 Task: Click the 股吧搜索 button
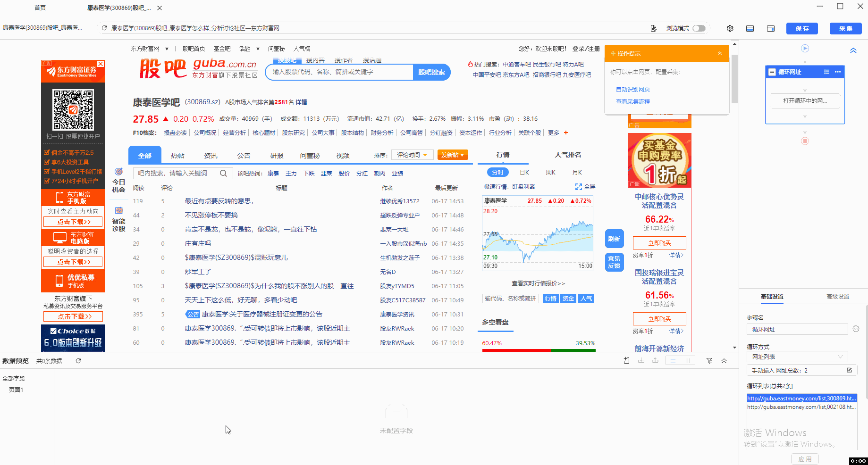click(x=431, y=72)
